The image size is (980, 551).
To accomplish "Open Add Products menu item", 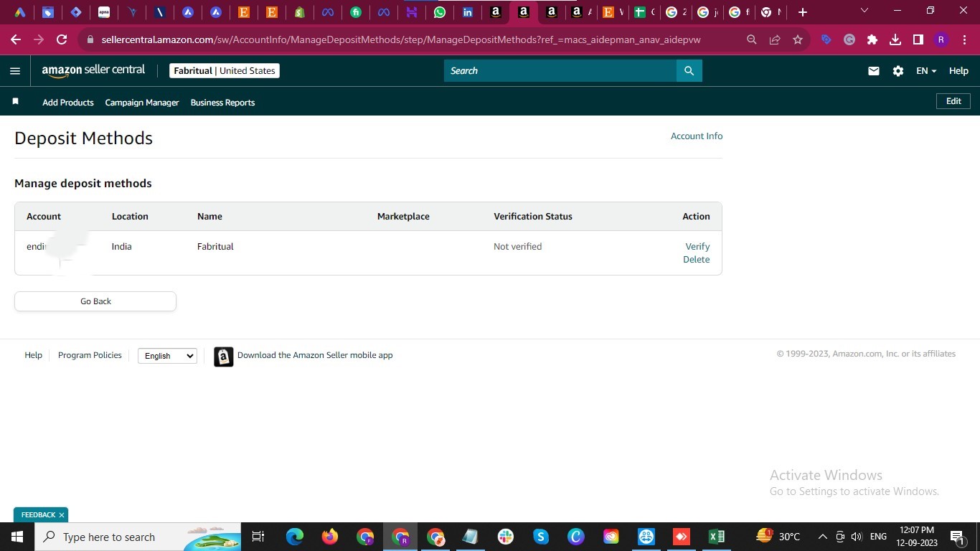I will pyautogui.click(x=68, y=103).
